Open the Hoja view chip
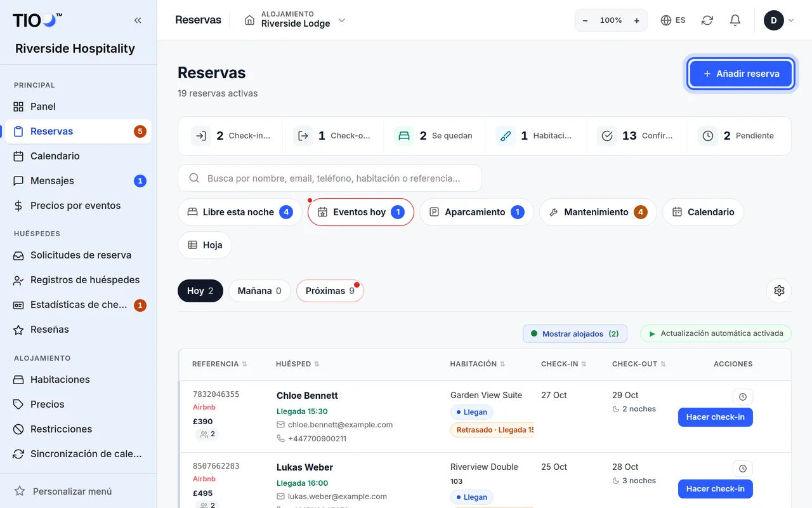 pyautogui.click(x=204, y=245)
